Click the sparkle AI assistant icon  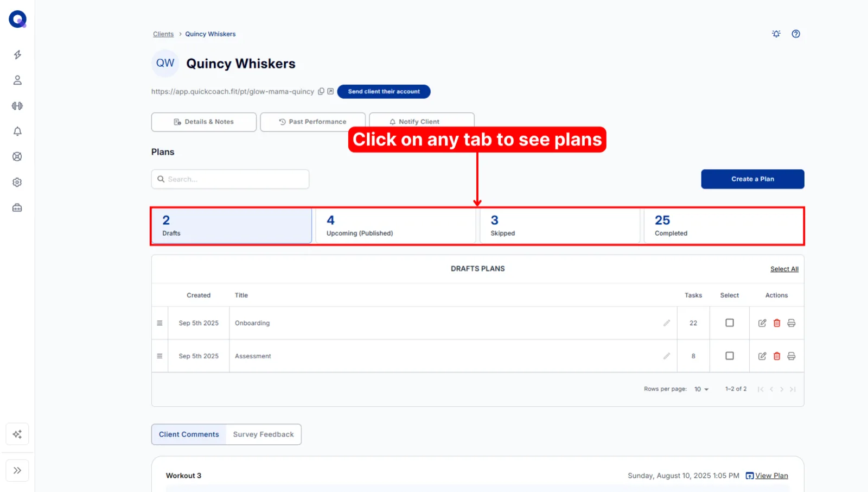(17, 434)
